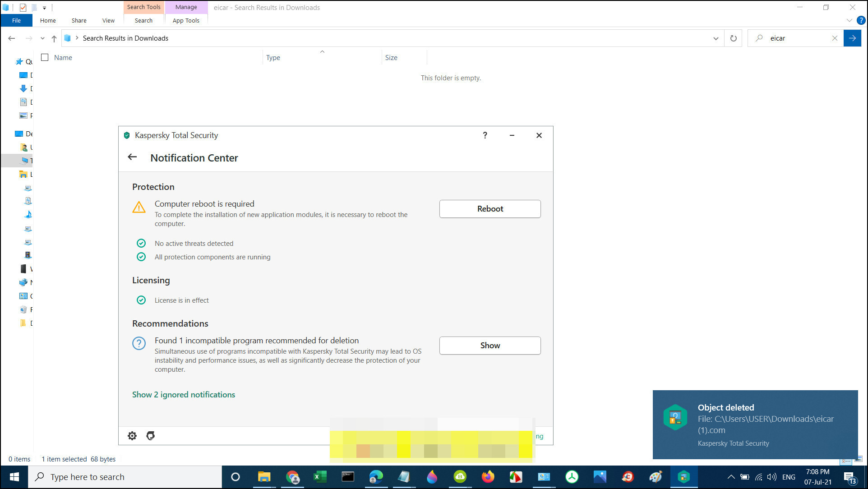Switch to the View ribbon tab
Image resolution: width=868 pixels, height=489 pixels.
click(108, 20)
